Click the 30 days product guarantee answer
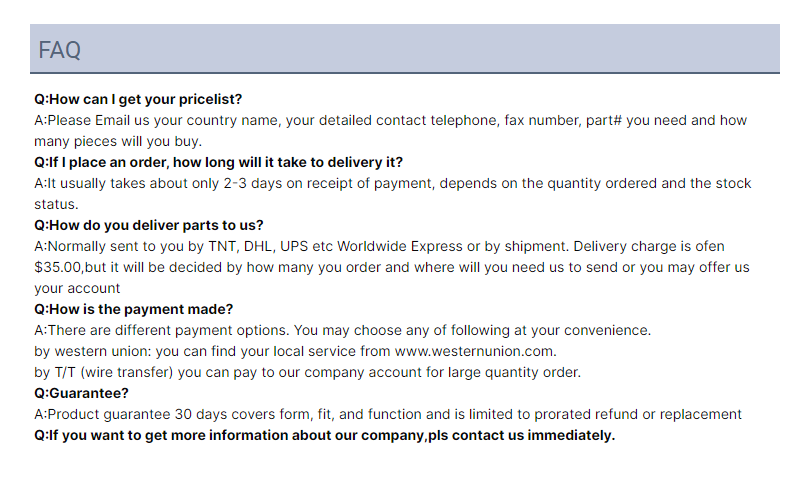 pos(388,414)
